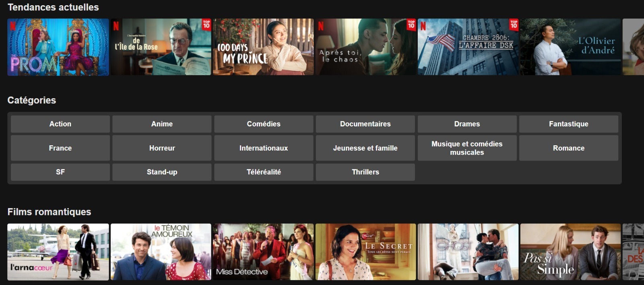This screenshot has width=644, height=285.
Task: Click Top 10 badge on Chambre 2806
Action: 514,25
